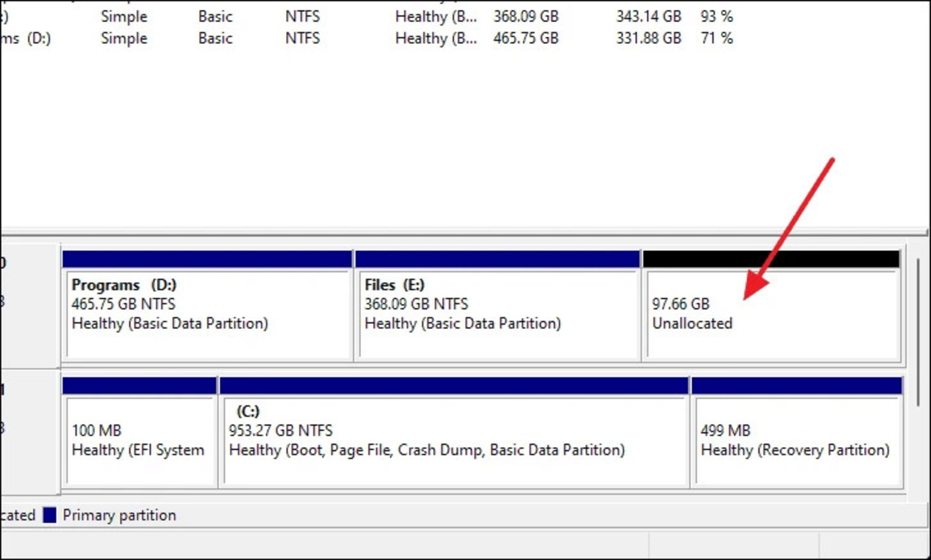Click blue header bar above Programs (D:)

coord(208,259)
